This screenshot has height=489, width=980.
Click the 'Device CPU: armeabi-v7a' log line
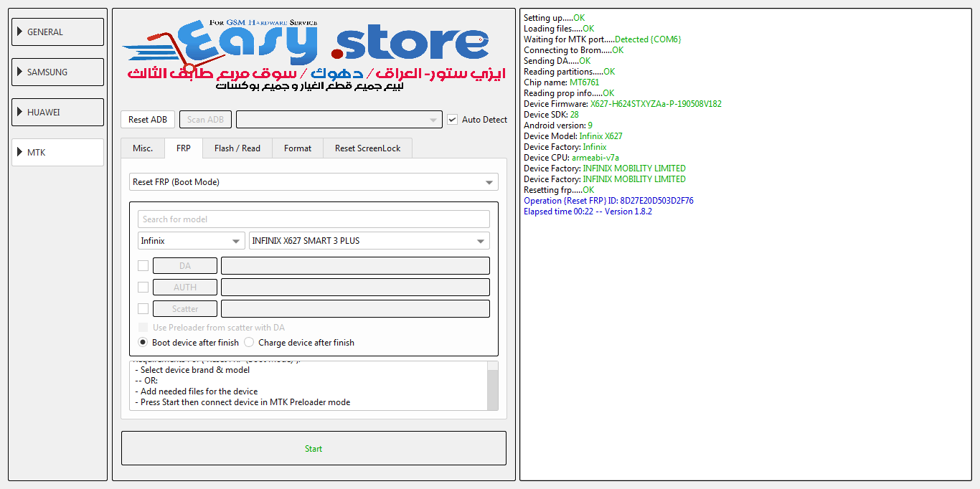tap(571, 158)
